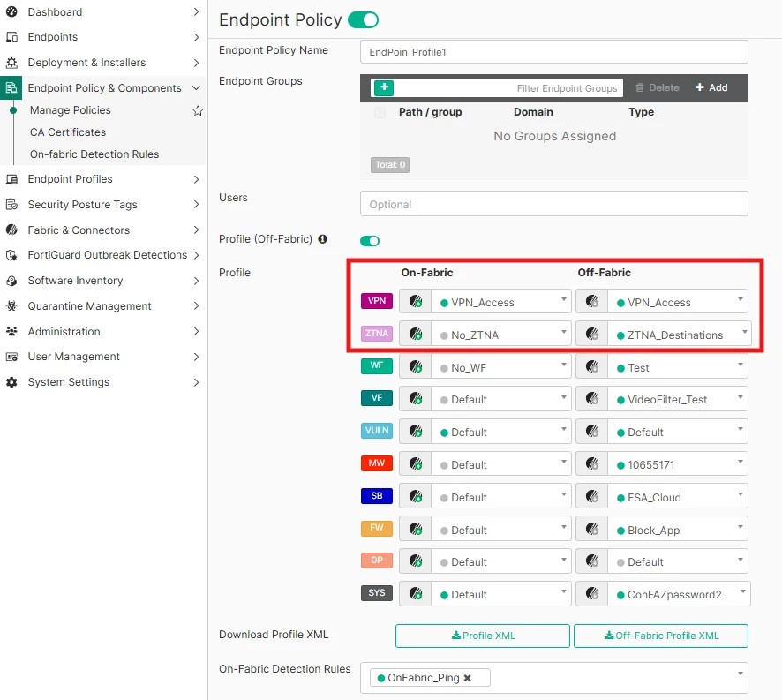Click the Deployment & Installers gear icon
This screenshot has width=782, height=700.
pyautogui.click(x=11, y=63)
